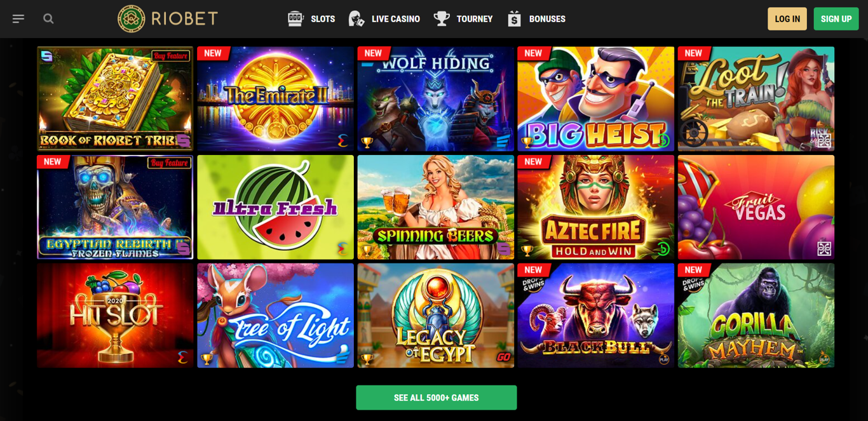
Task: Click the slot machine icon beside SLOTS
Action: pos(295,19)
